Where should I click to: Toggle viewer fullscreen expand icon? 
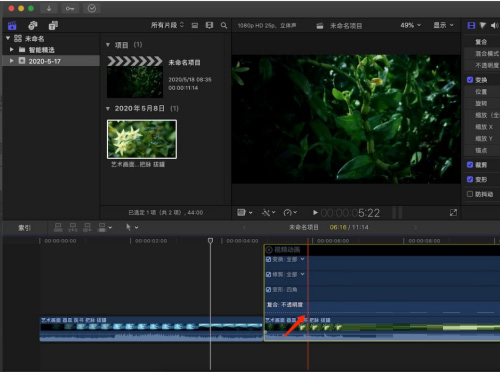click(x=453, y=213)
